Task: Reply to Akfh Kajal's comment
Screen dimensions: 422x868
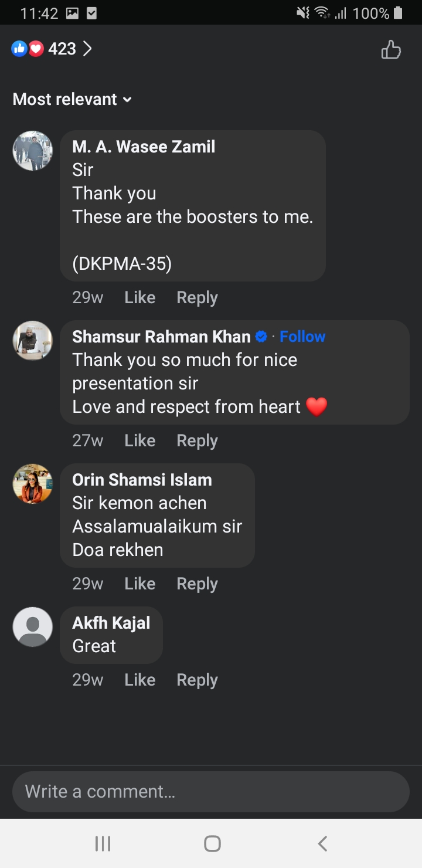Action: click(x=197, y=680)
